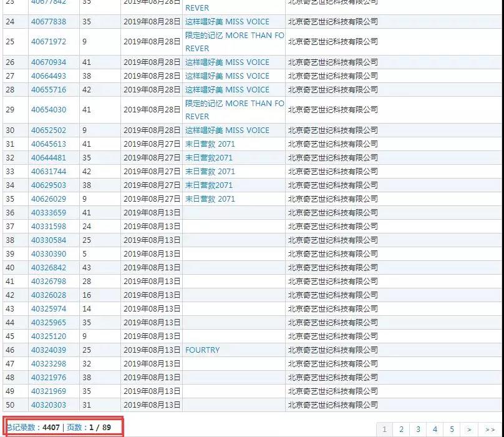Screen dimensions: 504x437
Task: Open registration number 40326842
Action: 49,268
